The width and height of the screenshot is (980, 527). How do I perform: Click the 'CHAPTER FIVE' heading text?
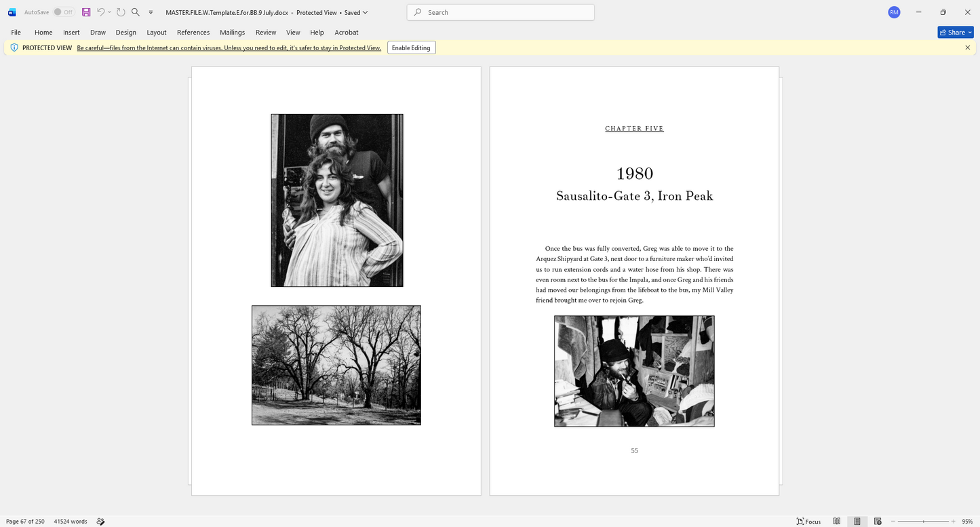coord(634,129)
